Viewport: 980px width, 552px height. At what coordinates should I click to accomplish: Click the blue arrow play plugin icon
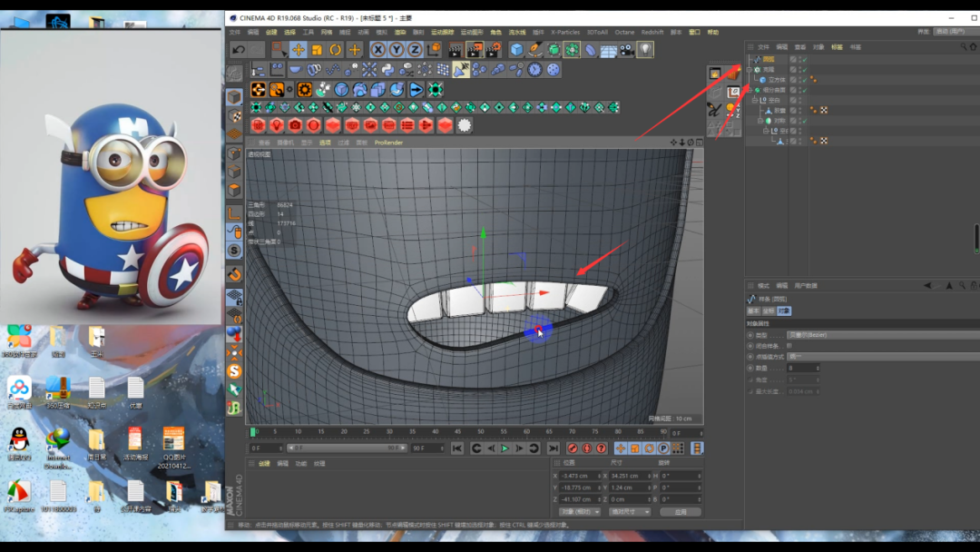click(x=416, y=89)
